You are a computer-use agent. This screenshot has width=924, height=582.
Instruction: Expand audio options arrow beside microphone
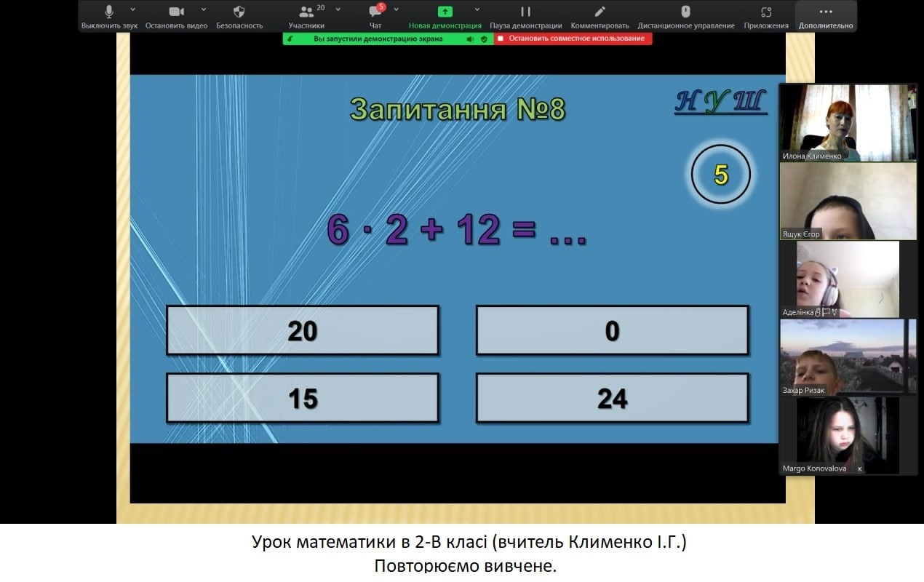click(132, 9)
